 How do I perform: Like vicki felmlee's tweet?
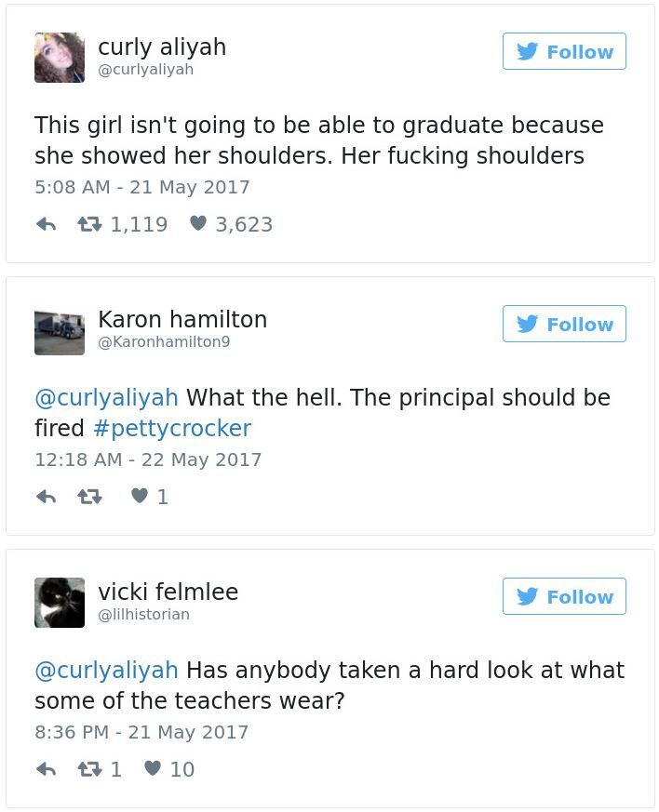click(154, 769)
